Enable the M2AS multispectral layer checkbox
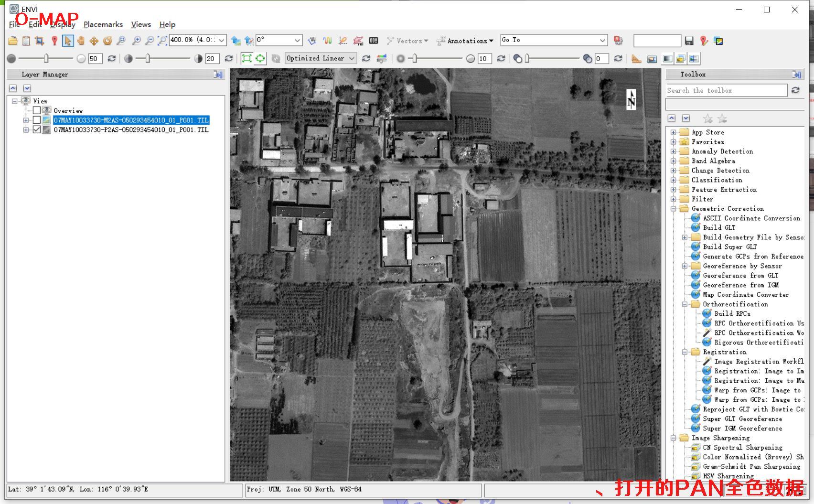The height and width of the screenshot is (504, 814). click(x=37, y=120)
